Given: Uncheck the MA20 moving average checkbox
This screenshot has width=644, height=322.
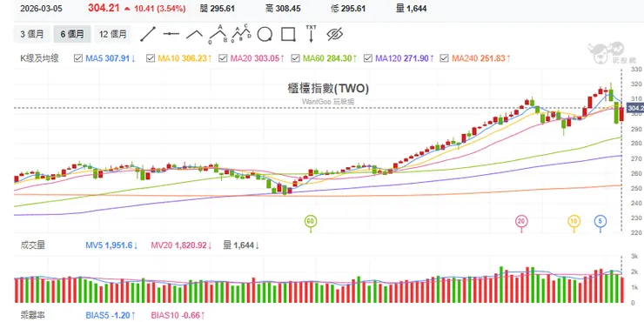Looking at the screenshot, I should [x=223, y=58].
